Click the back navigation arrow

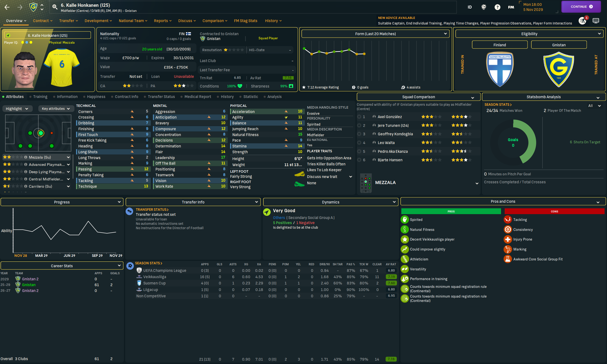point(7,7)
